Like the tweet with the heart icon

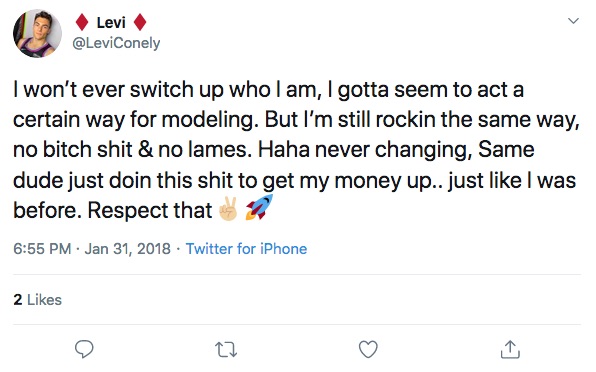[368, 349]
